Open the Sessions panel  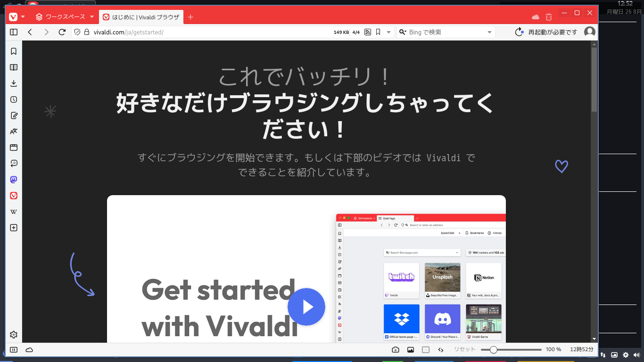click(x=14, y=164)
